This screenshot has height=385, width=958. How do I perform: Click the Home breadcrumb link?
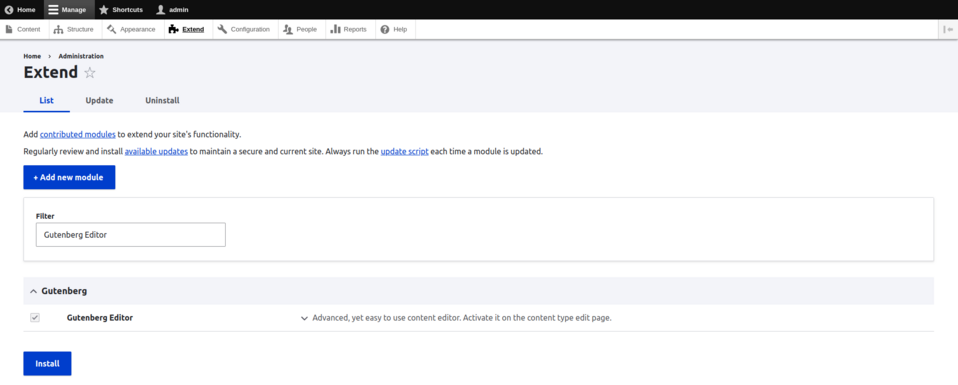32,56
